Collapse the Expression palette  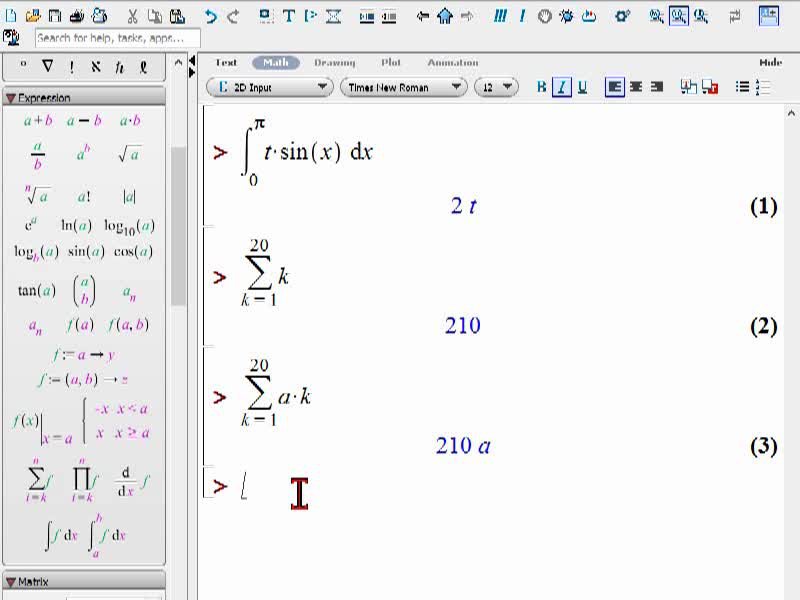coord(11,97)
